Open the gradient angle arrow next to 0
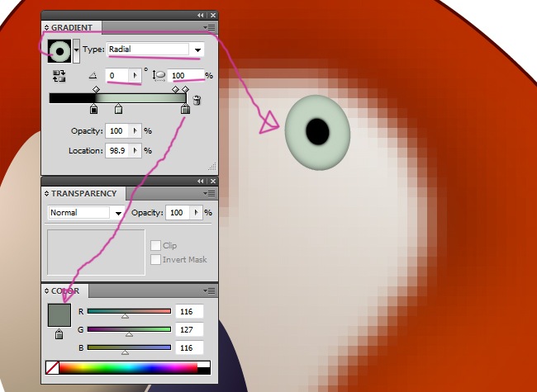Image resolution: width=537 pixels, height=392 pixels. [135, 76]
